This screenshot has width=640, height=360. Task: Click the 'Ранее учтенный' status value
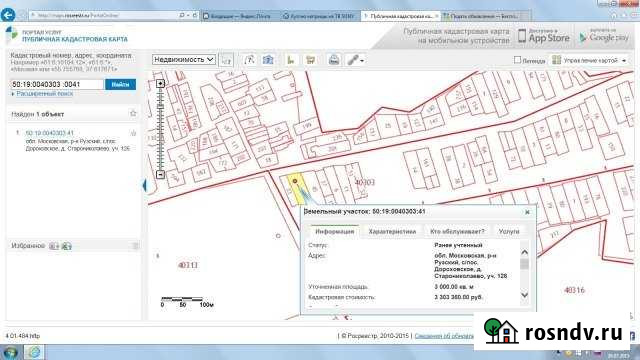point(459,245)
